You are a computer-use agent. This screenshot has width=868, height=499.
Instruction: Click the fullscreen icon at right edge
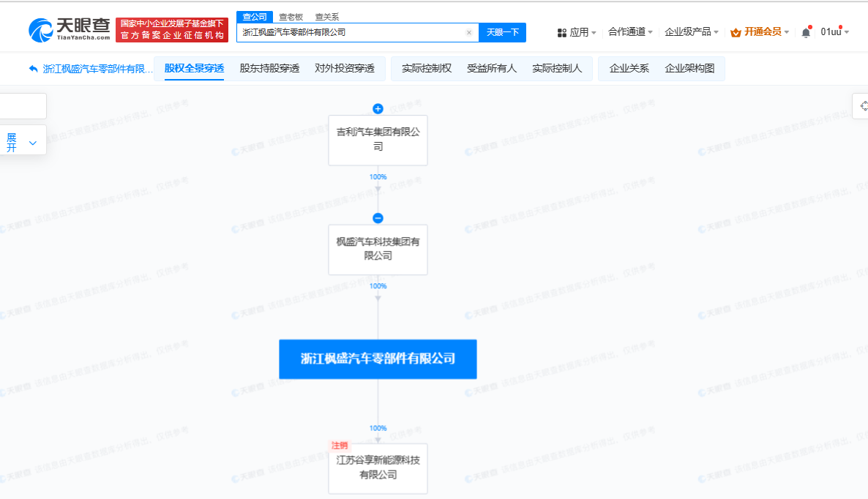pyautogui.click(x=862, y=106)
